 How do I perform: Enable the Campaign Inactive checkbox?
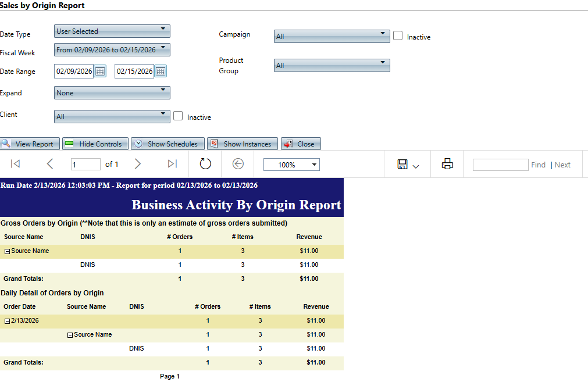click(x=398, y=36)
